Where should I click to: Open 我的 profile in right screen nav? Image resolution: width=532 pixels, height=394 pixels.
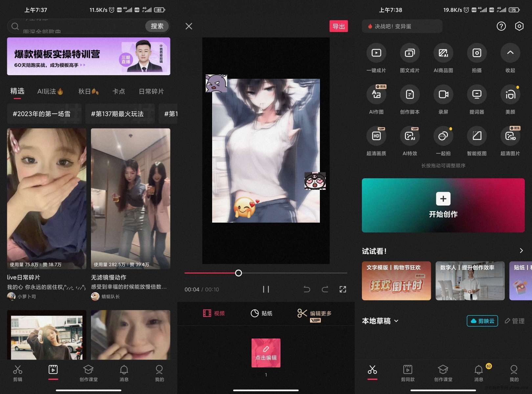pyautogui.click(x=514, y=373)
